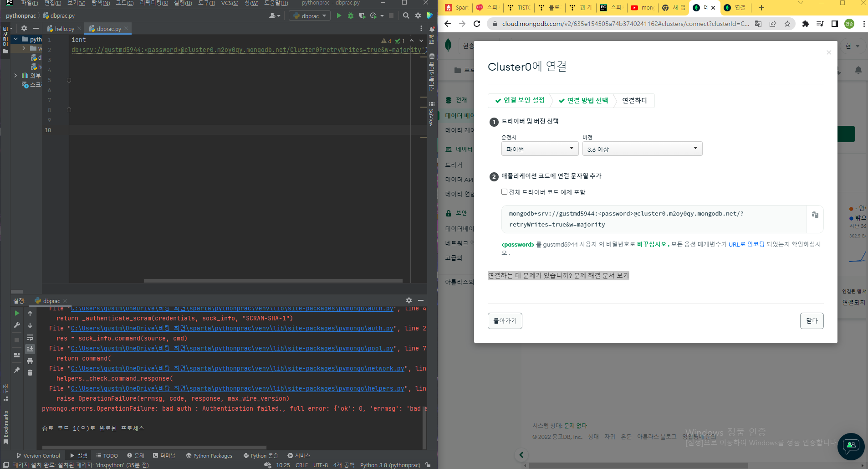Open the 파일(F) menu in PyCharm

[29, 3]
